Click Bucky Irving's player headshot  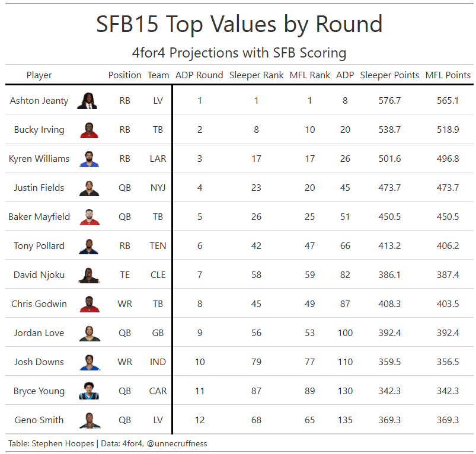click(89, 130)
